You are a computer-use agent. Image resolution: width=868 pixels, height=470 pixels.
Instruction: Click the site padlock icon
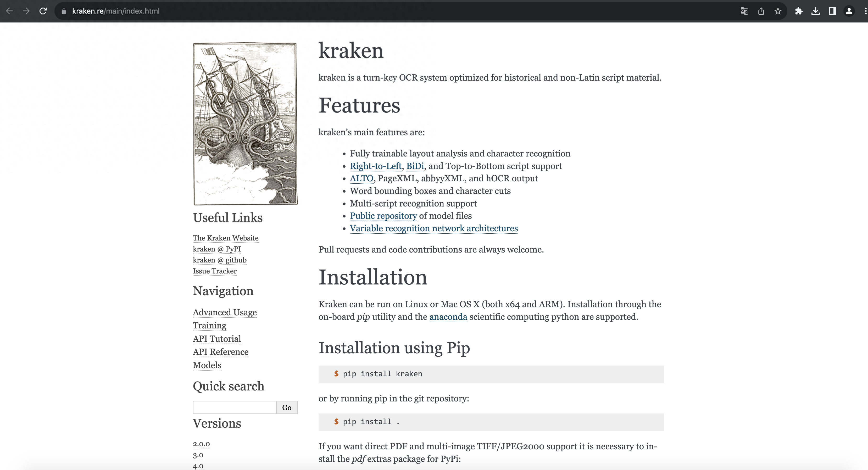pos(64,11)
